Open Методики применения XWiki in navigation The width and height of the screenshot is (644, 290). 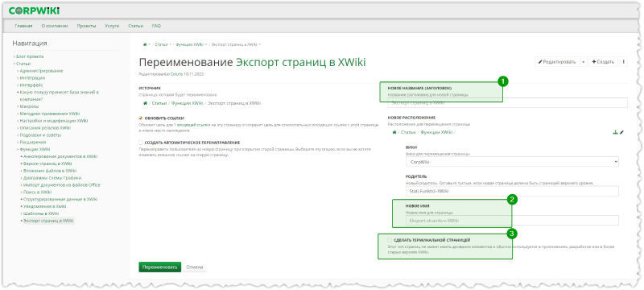pyautogui.click(x=50, y=114)
